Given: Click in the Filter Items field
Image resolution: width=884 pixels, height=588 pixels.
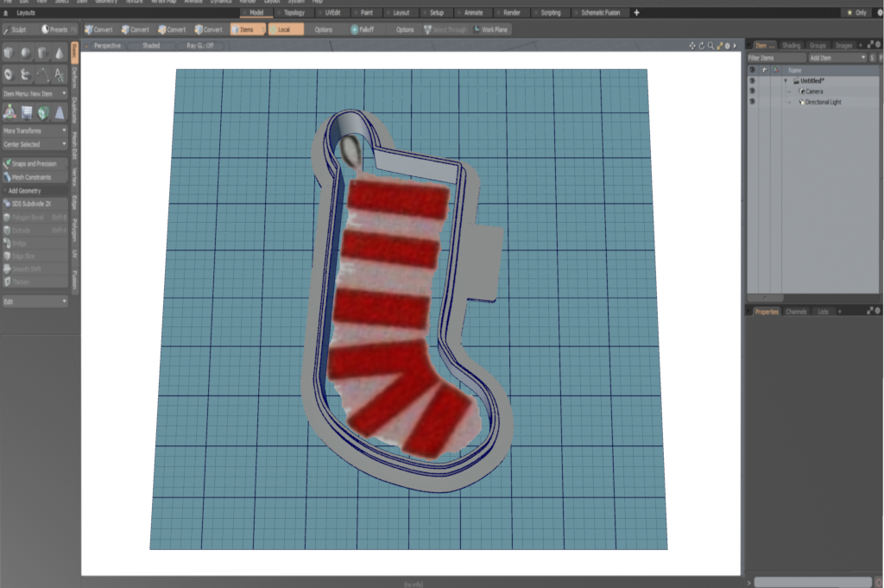Looking at the screenshot, I should pyautogui.click(x=773, y=57).
